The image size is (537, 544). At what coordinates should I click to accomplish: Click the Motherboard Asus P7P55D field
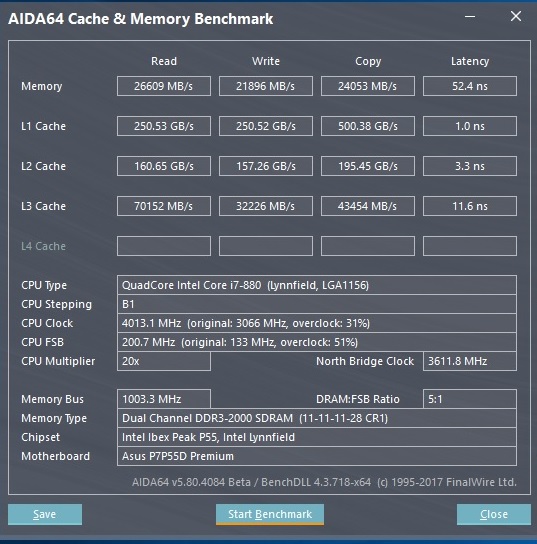coord(317,456)
